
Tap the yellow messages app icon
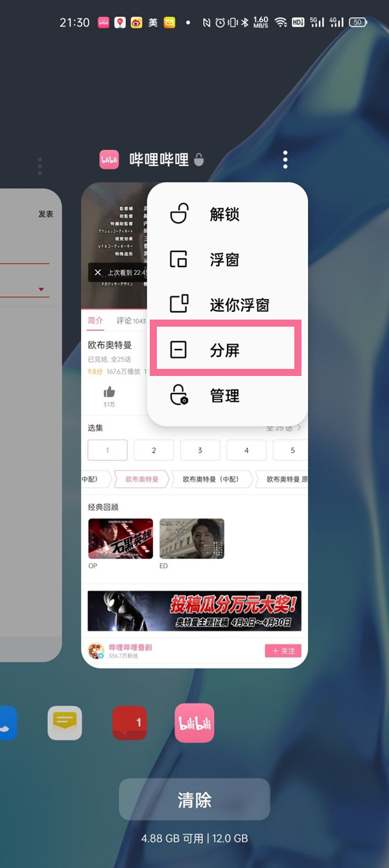tap(65, 723)
